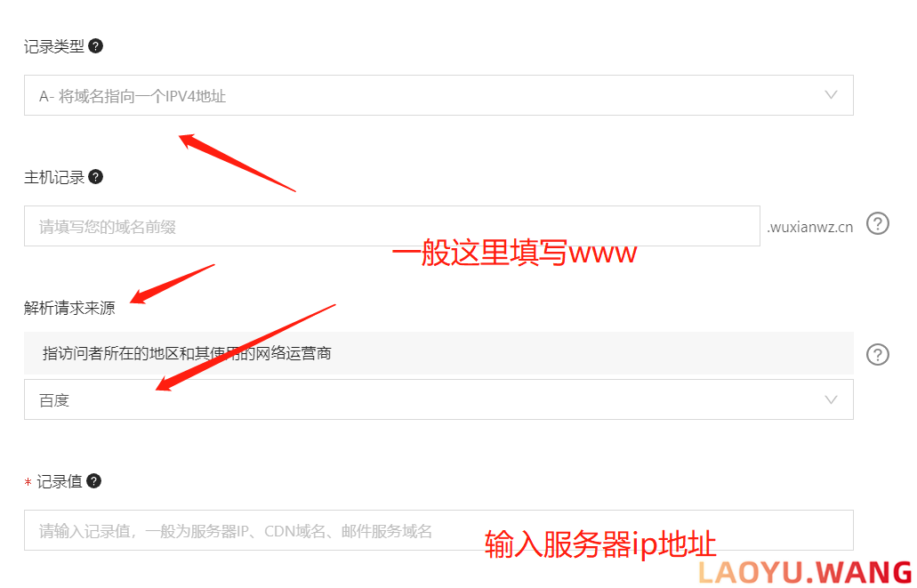Focus the 请填写您的域名前缀 host record field
917x588 pixels.
click(x=392, y=226)
